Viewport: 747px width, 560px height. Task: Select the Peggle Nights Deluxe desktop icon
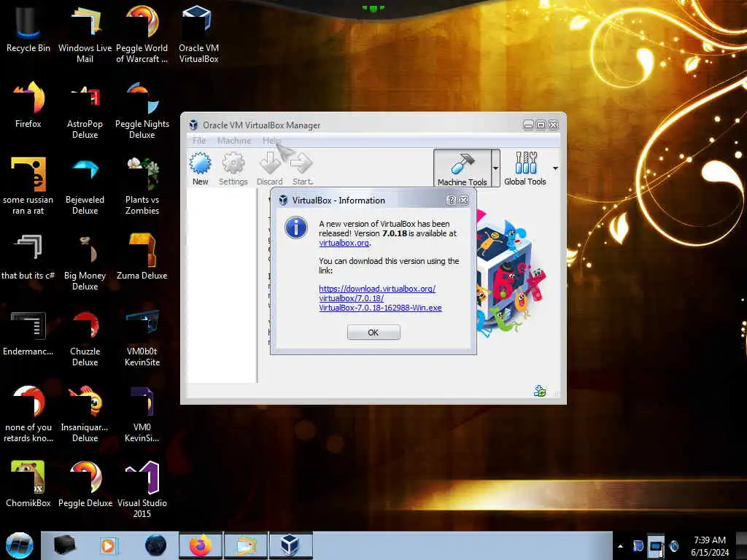[142, 111]
